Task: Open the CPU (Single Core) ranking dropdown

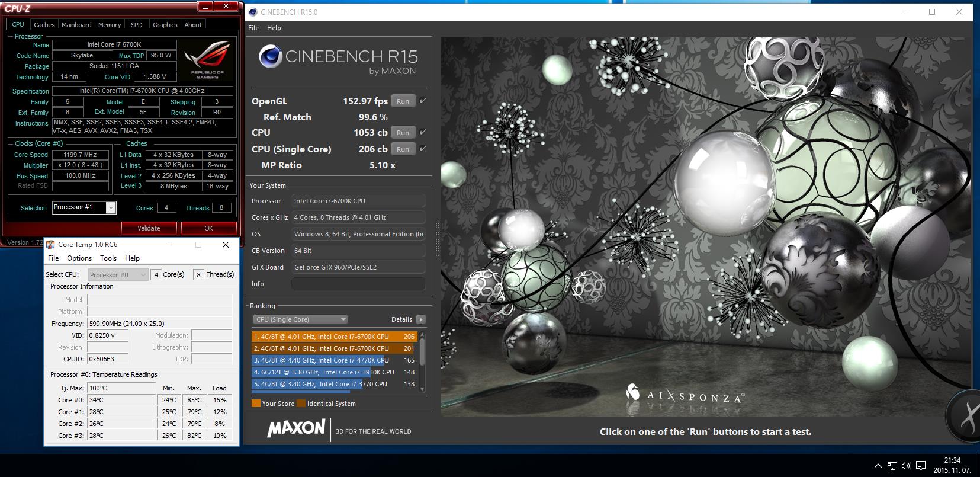Action: 300,319
